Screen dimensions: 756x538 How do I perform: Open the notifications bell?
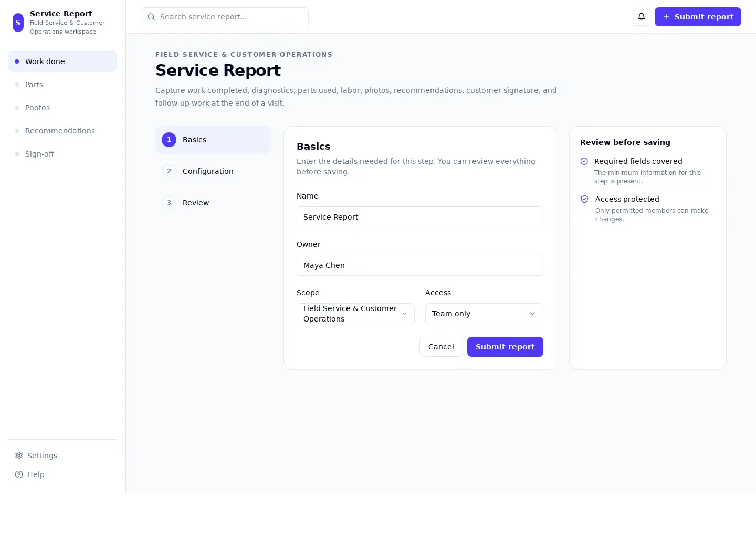click(642, 17)
